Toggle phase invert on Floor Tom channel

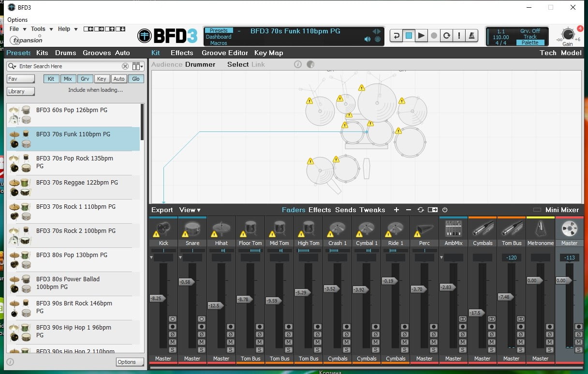click(x=260, y=334)
